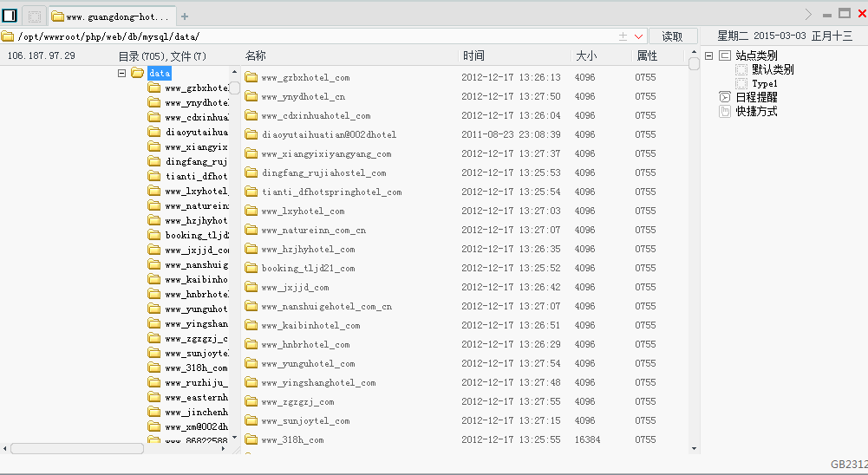Click the file list scroll up arrow
868x475 pixels.
[x=695, y=52]
